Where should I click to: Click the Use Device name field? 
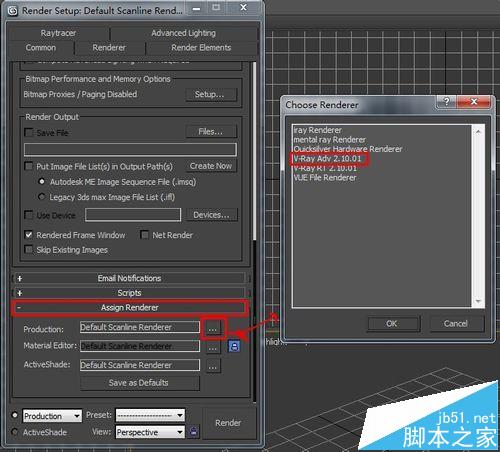[x=133, y=215]
